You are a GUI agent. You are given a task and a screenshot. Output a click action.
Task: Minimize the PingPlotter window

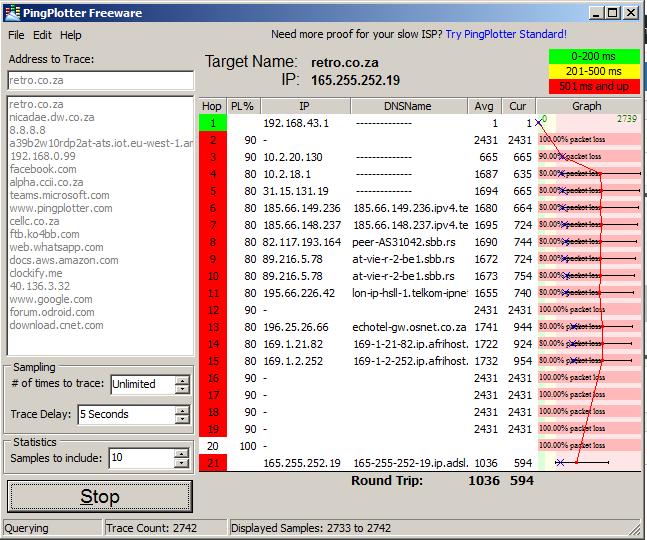[x=595, y=13]
